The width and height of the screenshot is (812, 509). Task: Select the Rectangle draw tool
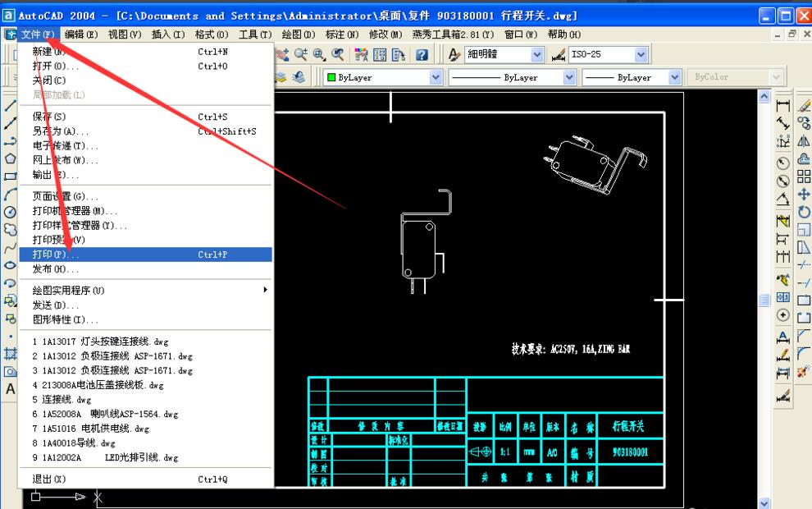pos(10,177)
